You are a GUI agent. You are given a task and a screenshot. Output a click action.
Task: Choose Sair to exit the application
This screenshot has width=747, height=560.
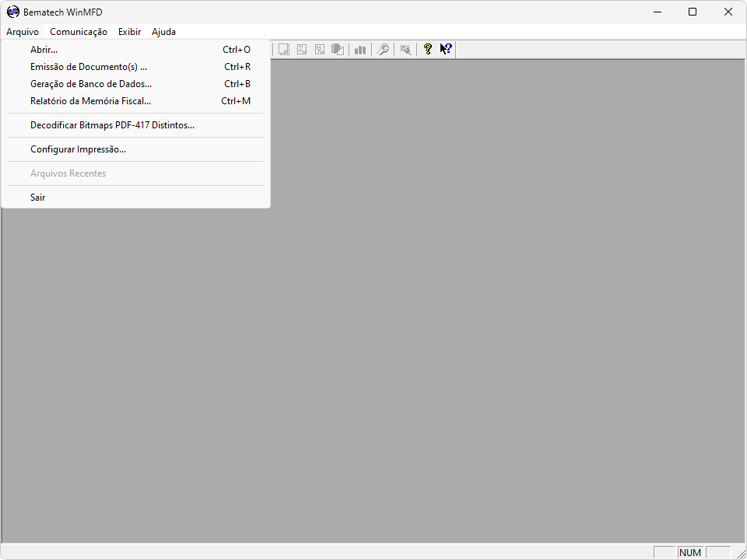point(135,197)
